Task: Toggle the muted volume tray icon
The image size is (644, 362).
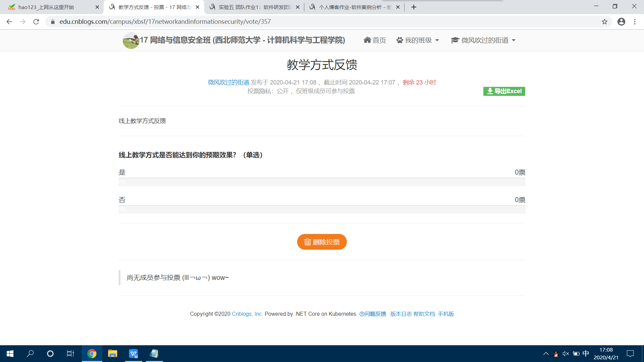Action: (566, 354)
